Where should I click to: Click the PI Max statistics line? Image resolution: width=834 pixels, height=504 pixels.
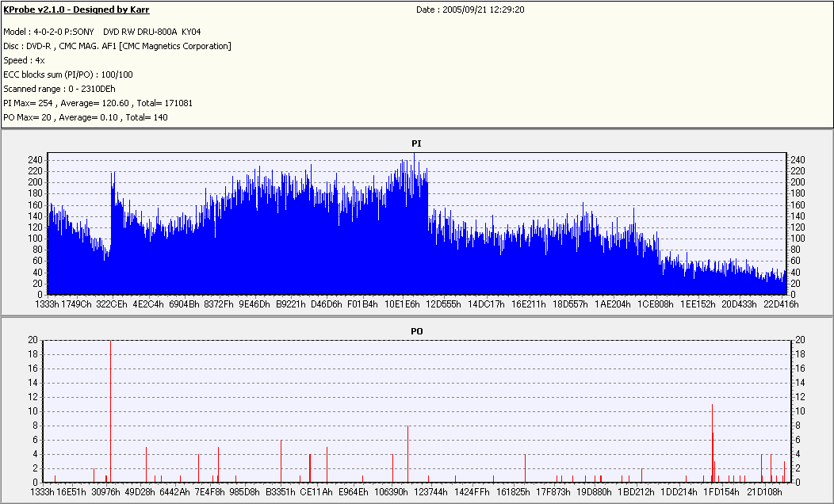click(98, 103)
